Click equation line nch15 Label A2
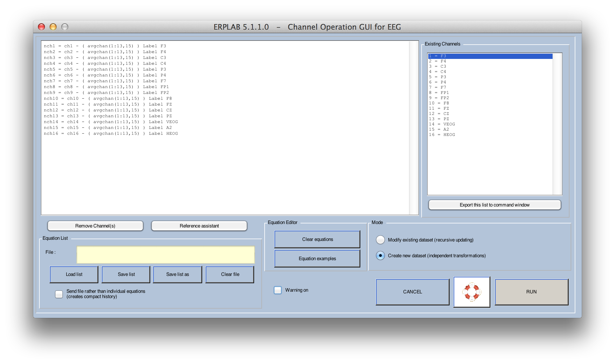Screen dimensions: 615x364 (108, 128)
